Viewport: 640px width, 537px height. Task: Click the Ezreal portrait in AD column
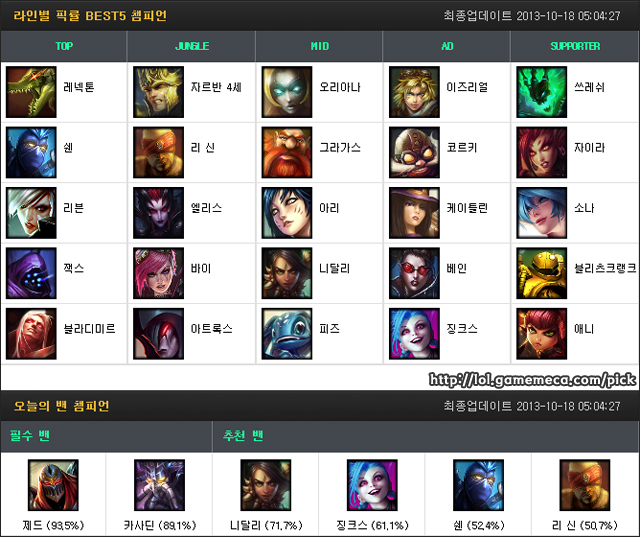(414, 92)
